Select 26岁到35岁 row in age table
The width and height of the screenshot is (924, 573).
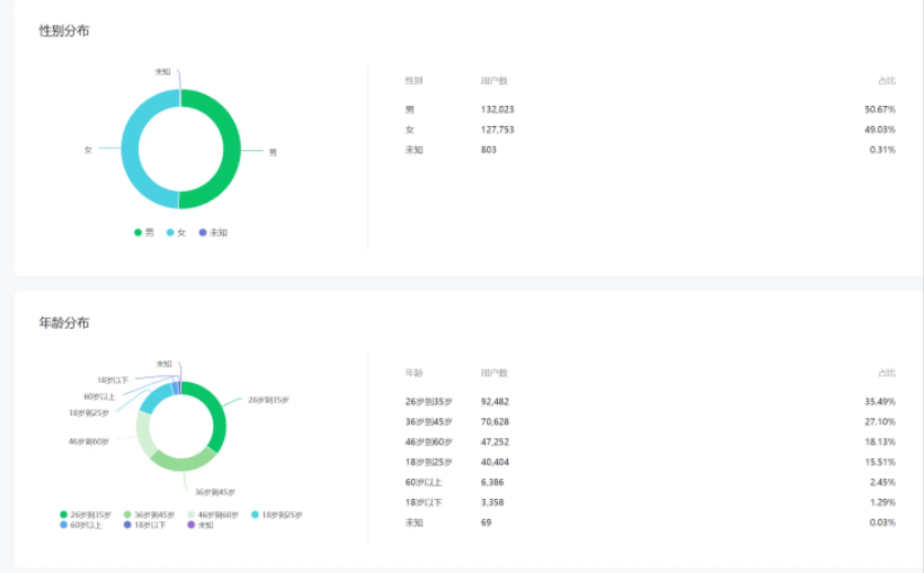coord(650,401)
